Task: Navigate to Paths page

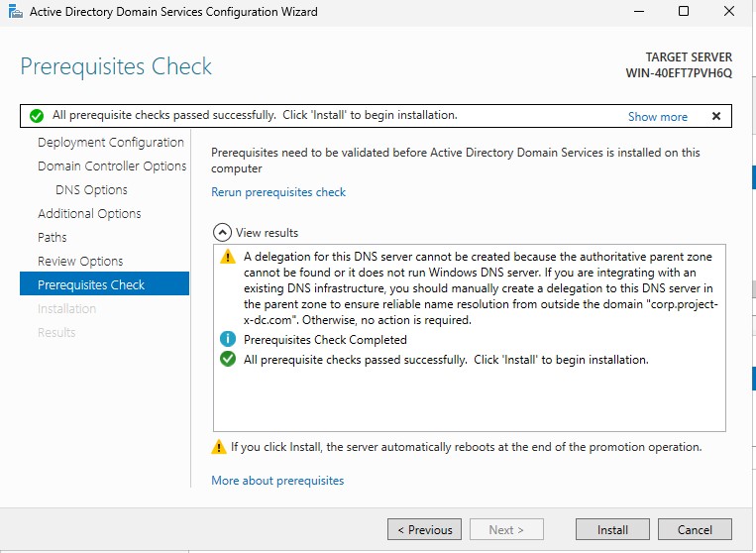Action: click(x=53, y=238)
